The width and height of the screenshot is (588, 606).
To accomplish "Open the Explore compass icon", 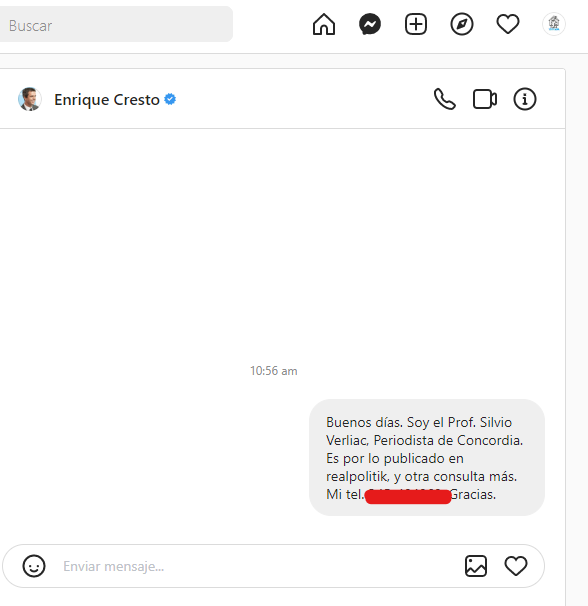I will click(x=462, y=24).
